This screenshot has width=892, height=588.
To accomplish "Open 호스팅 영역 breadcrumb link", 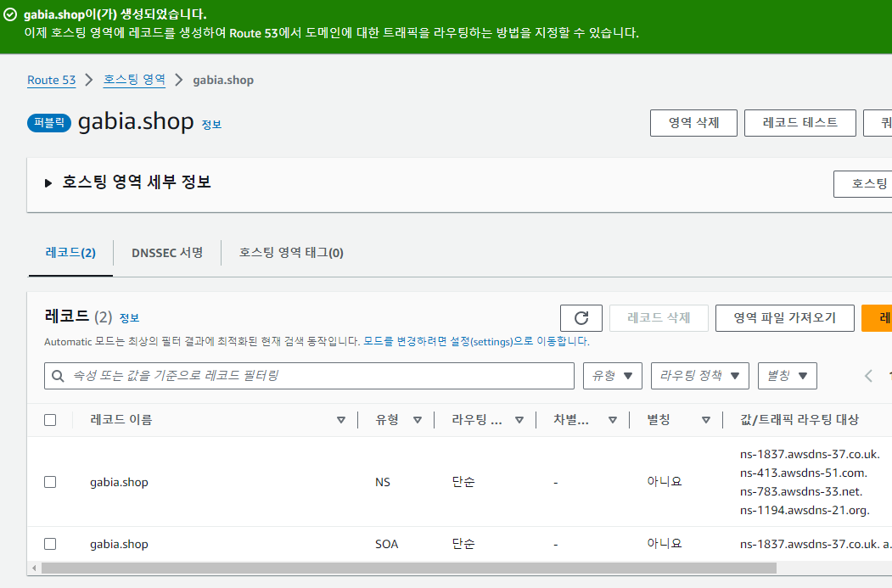I will click(134, 80).
